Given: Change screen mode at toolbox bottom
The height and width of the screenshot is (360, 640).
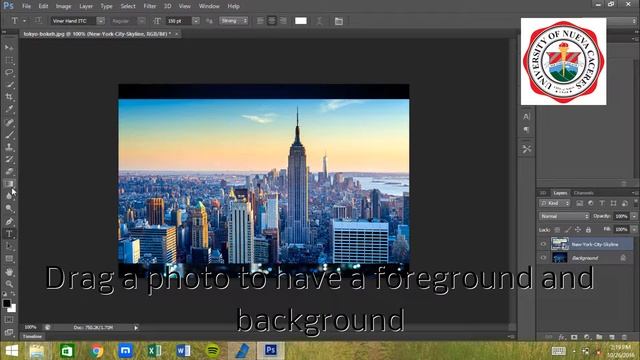Looking at the screenshot, I should click(9, 332).
